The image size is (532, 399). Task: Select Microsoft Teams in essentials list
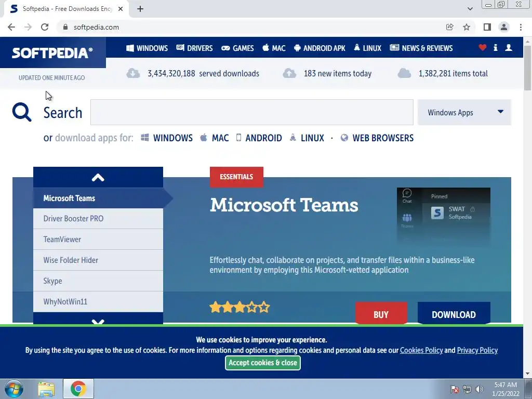(x=98, y=198)
